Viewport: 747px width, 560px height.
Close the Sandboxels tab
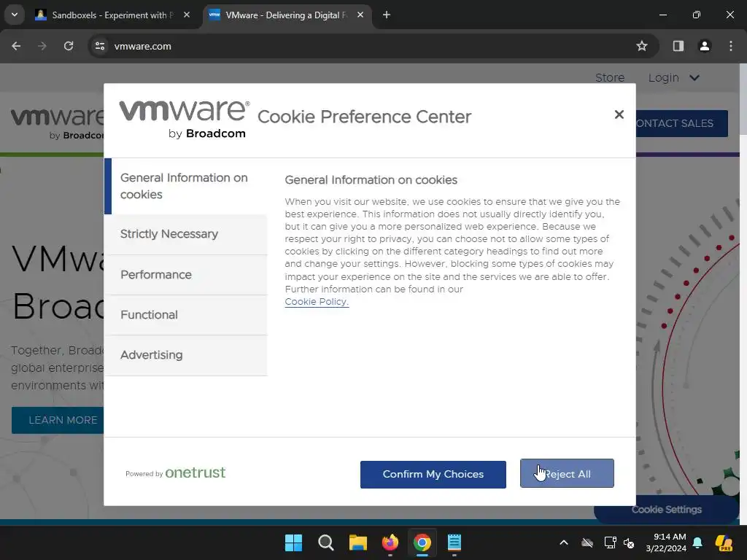point(187,15)
